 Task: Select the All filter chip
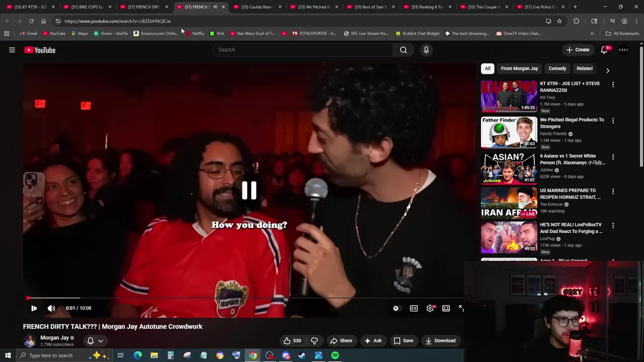[488, 68]
